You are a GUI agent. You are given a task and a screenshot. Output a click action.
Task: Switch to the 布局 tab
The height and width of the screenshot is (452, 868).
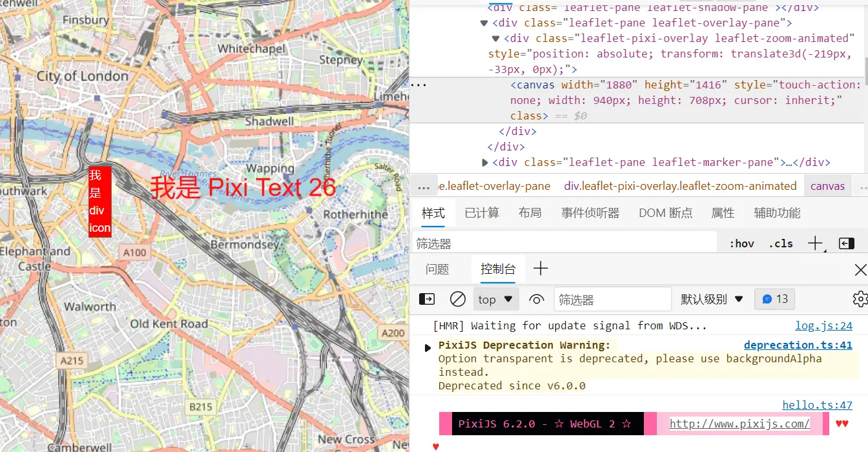pos(530,213)
